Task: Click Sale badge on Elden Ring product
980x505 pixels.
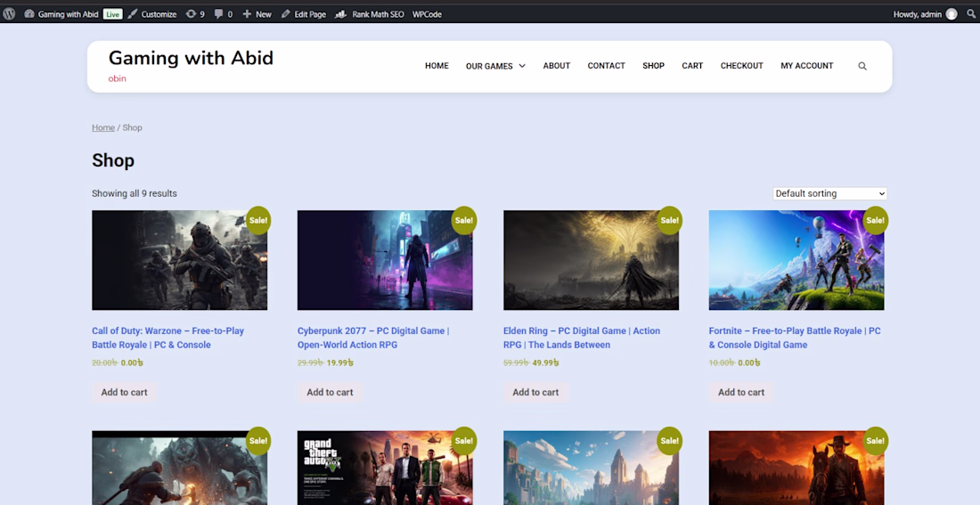Action: (669, 220)
